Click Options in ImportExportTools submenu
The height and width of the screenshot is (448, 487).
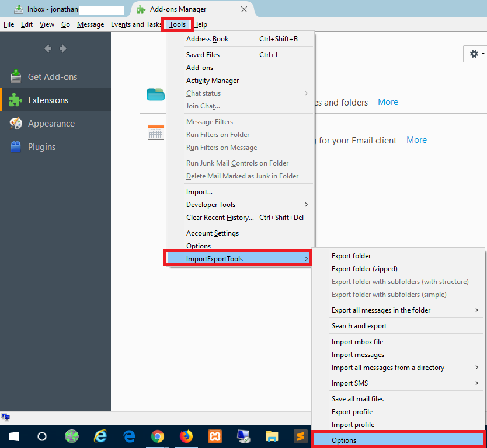[x=399, y=440]
